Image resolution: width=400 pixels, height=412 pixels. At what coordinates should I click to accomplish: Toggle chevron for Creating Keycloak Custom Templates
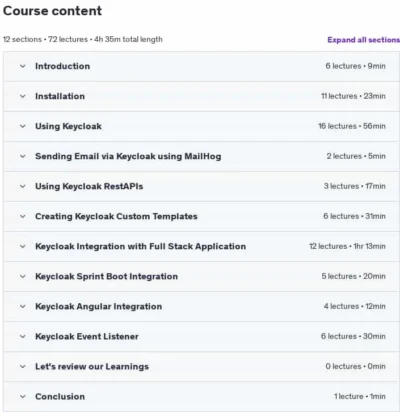tap(23, 216)
